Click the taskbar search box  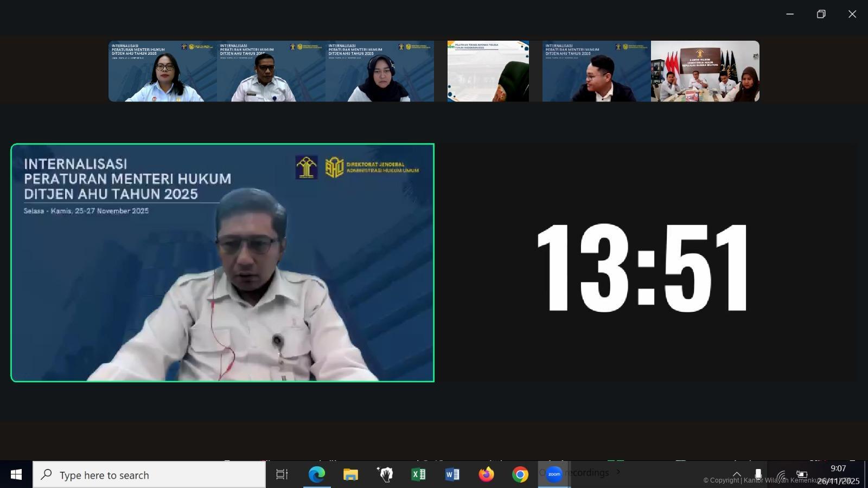tap(149, 475)
